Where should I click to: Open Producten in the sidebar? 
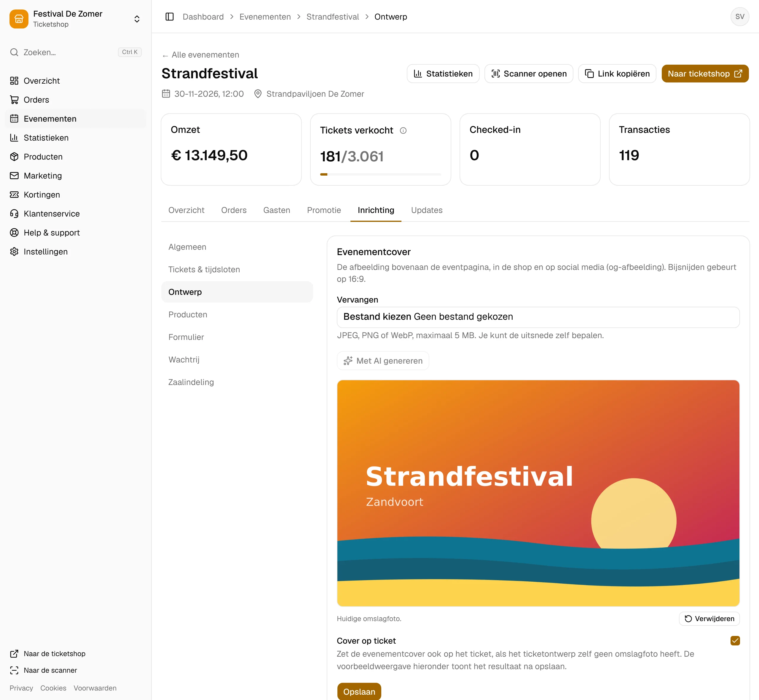coord(76,156)
